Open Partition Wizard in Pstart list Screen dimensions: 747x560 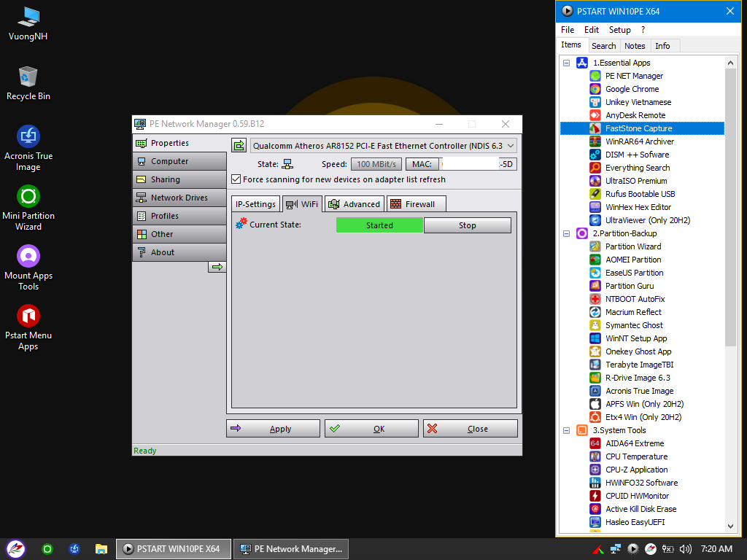click(x=633, y=246)
